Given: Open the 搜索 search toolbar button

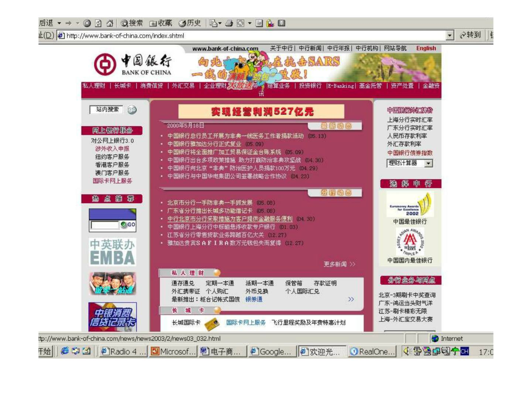Looking at the screenshot, I should [132, 23].
